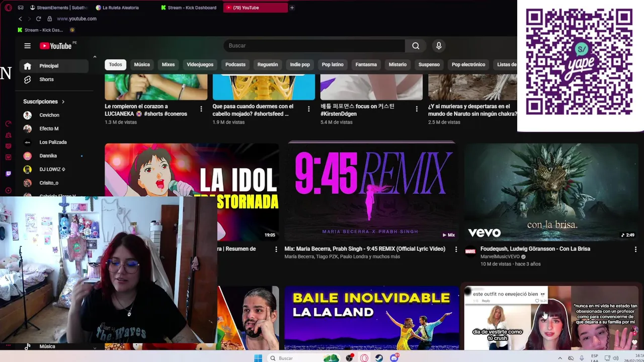Start voice search with the microphone icon
Viewport: 644px width, 362px height.
point(439,46)
